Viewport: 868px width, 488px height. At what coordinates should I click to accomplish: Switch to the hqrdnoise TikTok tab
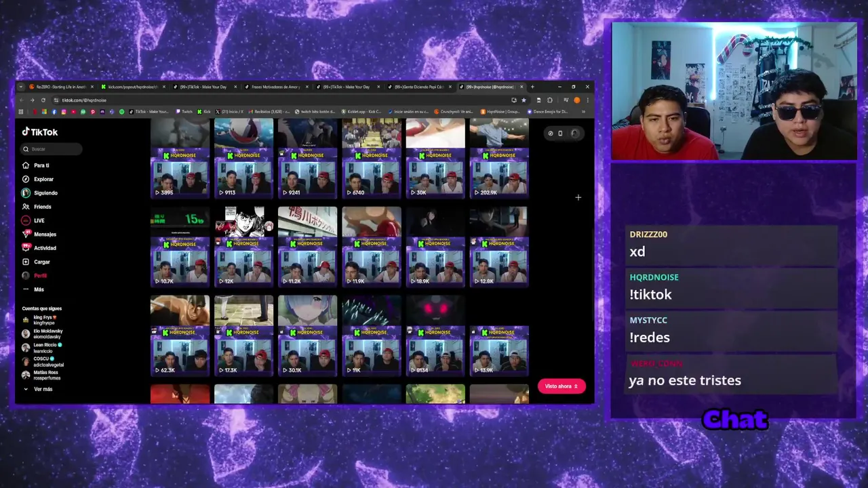click(x=491, y=87)
